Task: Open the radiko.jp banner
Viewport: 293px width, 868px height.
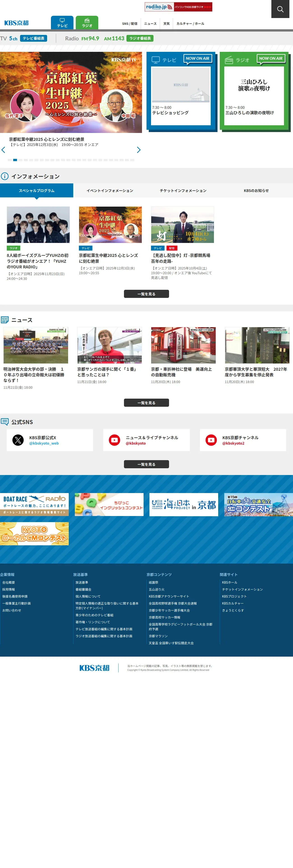Action: pyautogui.click(x=178, y=7)
